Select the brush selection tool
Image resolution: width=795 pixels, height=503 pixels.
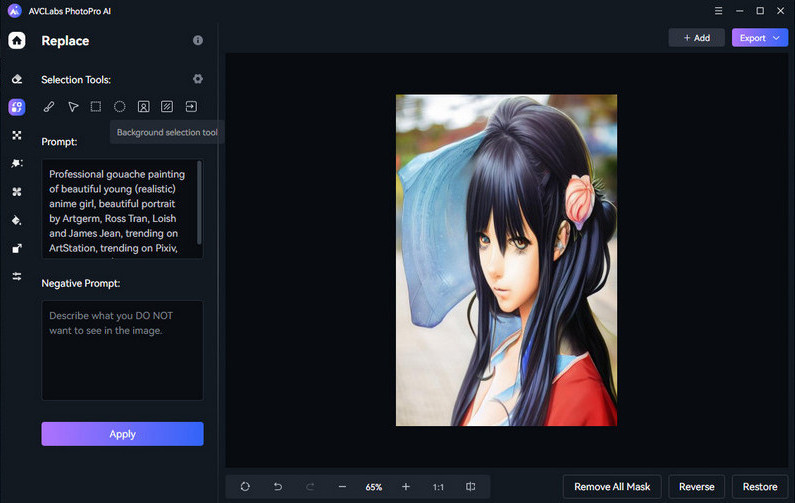(x=49, y=106)
